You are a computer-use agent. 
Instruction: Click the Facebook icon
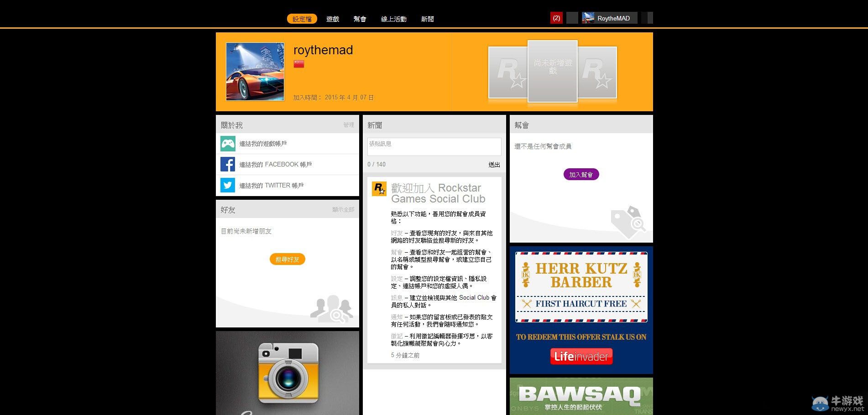click(x=228, y=164)
